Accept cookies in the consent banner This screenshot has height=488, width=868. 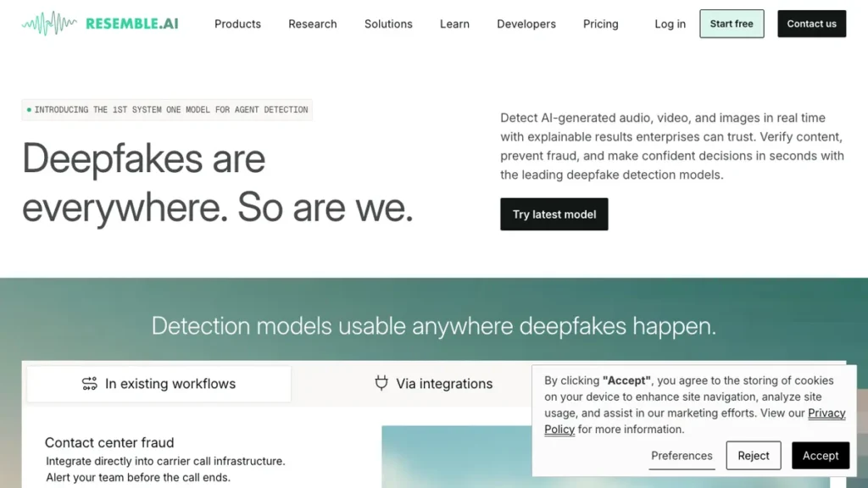click(x=821, y=455)
